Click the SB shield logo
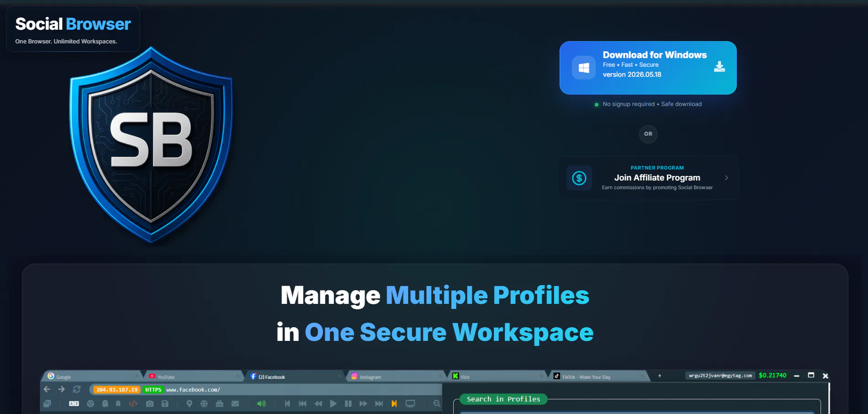868x414 pixels. tap(151, 144)
